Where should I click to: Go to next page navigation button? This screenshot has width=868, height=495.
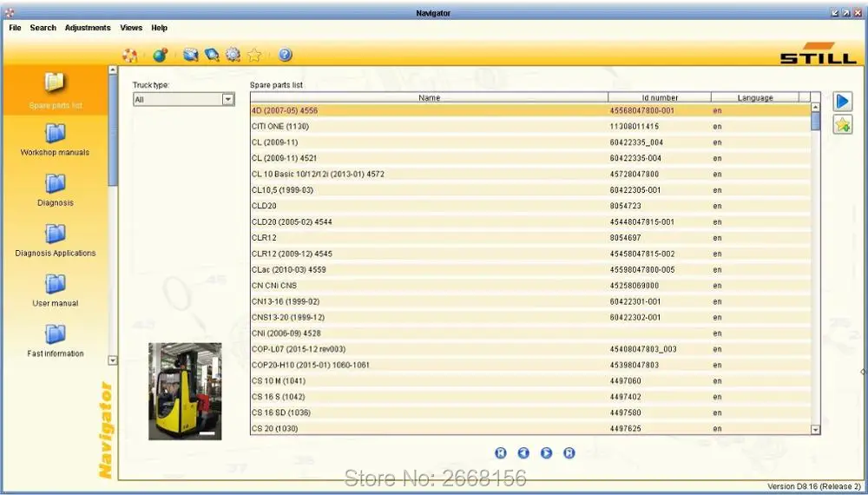coord(546,453)
